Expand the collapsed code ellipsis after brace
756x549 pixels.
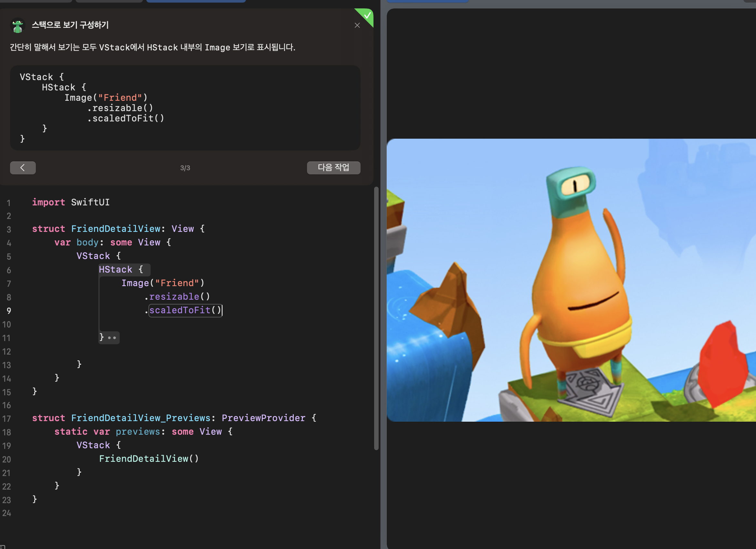tap(112, 338)
